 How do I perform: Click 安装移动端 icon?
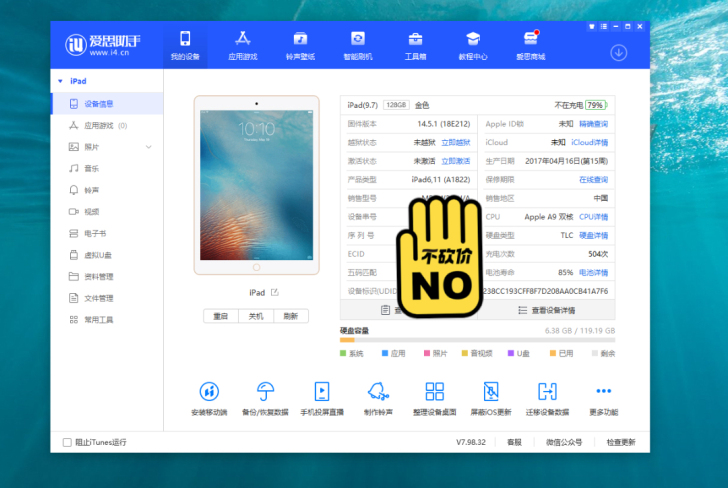(209, 391)
